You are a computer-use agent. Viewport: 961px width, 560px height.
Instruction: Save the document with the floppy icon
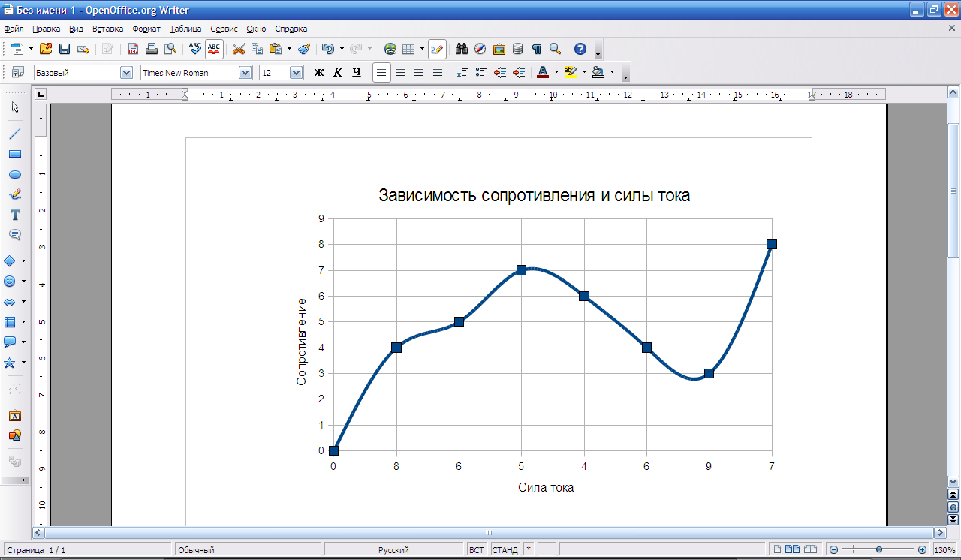point(65,49)
